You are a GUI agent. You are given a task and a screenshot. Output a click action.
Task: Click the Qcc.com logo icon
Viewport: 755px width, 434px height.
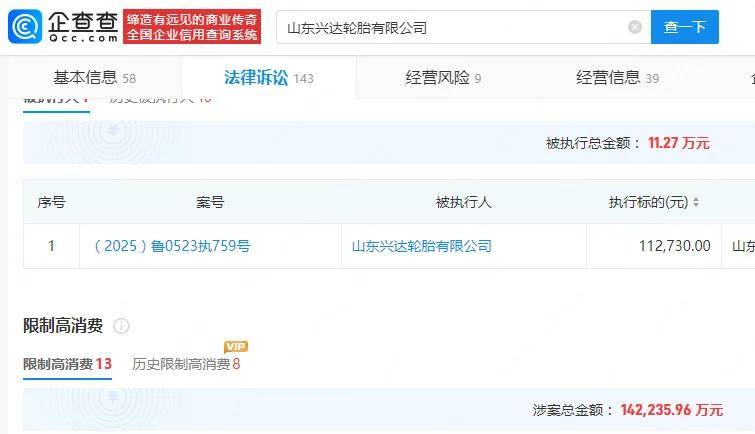pos(25,27)
